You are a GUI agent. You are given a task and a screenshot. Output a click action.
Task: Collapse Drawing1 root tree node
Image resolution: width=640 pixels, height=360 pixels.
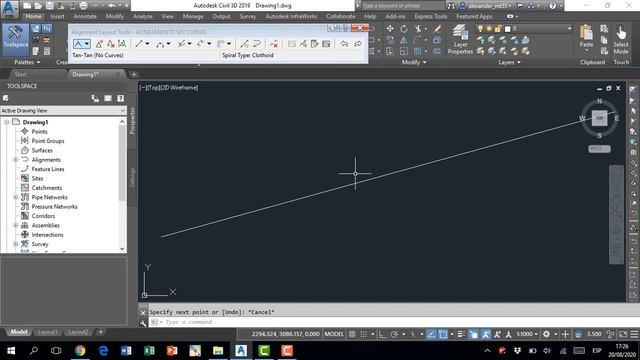(x=7, y=122)
